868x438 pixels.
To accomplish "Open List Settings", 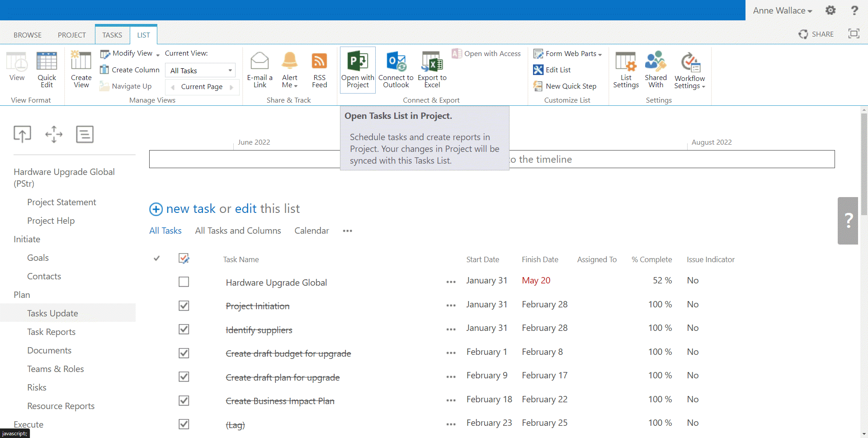I will click(x=626, y=70).
